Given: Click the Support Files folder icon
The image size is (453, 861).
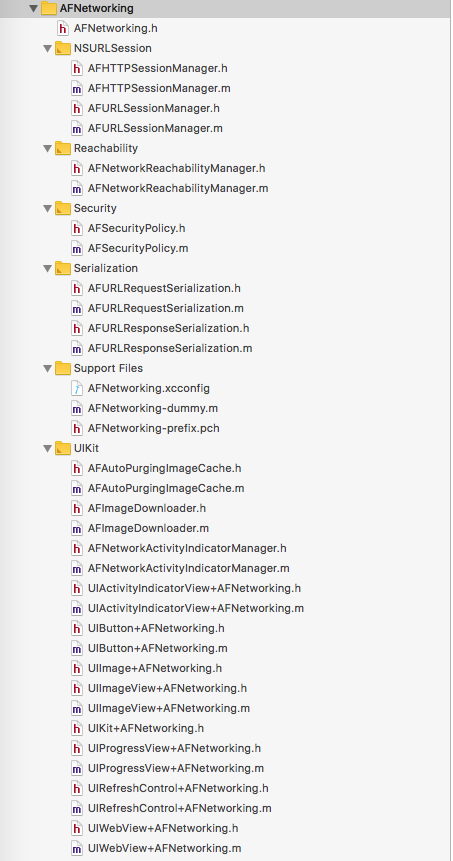Looking at the screenshot, I should point(63,368).
